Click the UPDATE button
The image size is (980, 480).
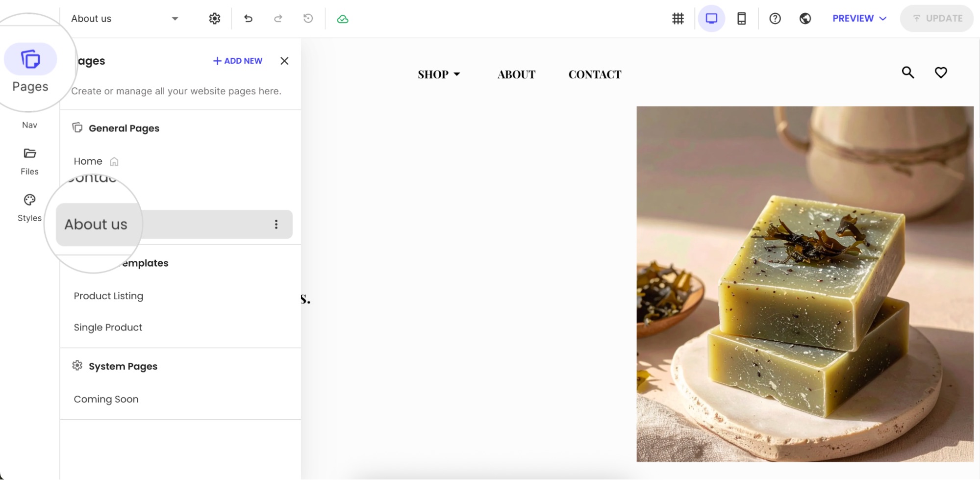click(937, 19)
